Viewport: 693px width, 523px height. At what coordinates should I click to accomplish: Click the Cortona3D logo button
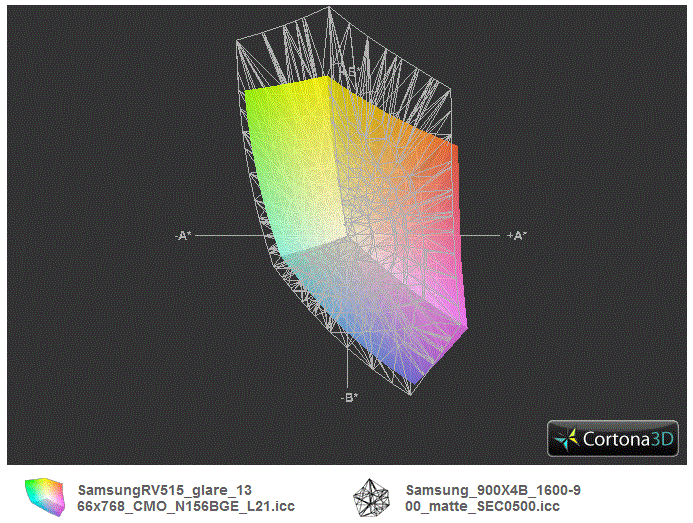pyautogui.click(x=613, y=438)
